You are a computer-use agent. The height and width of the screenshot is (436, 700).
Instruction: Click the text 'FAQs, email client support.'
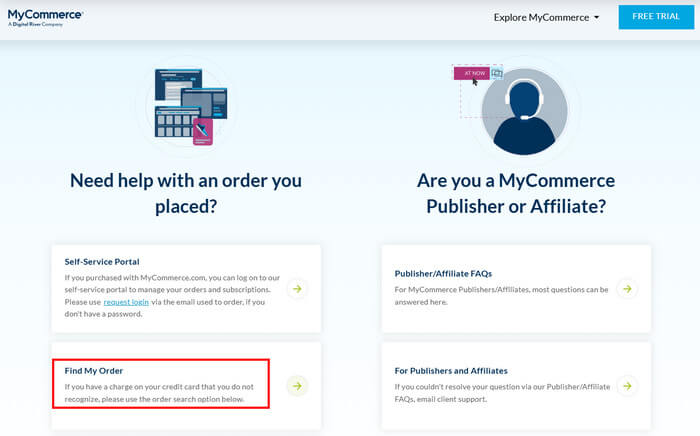(441, 399)
